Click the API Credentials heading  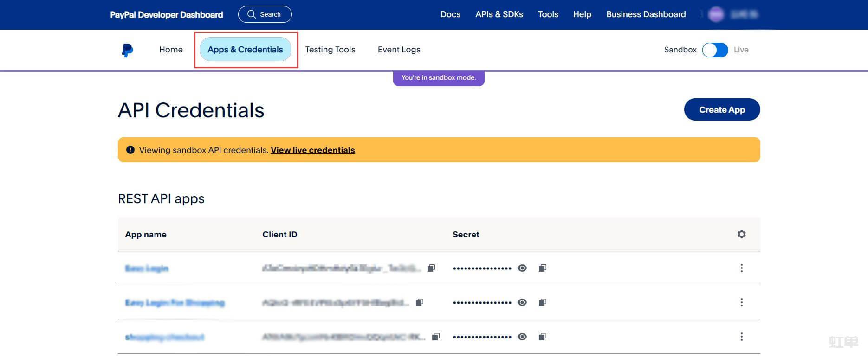click(x=191, y=110)
